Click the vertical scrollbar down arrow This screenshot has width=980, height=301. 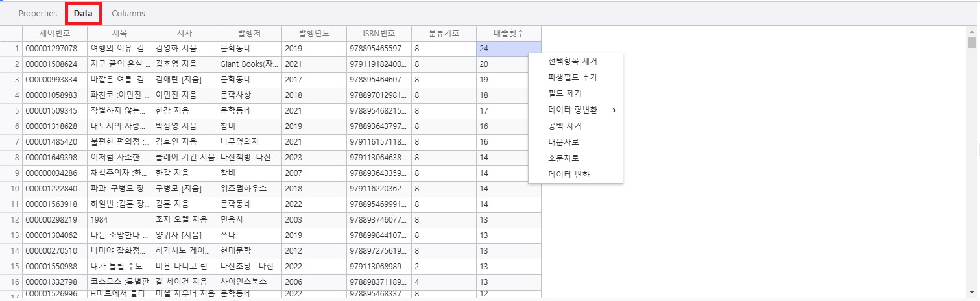pos(972,292)
